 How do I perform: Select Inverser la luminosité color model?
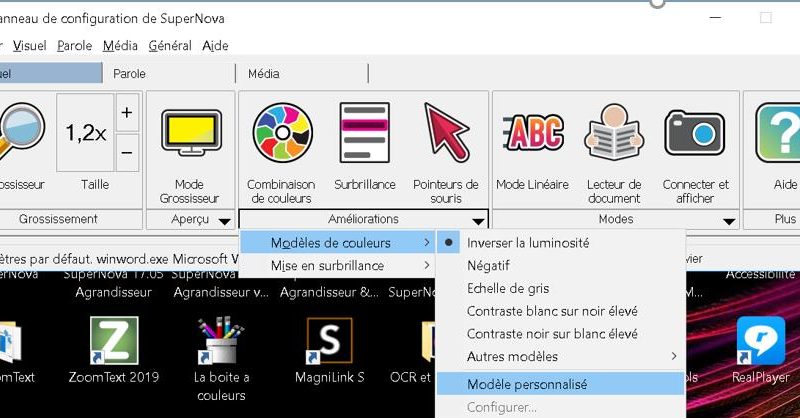[x=560, y=243]
